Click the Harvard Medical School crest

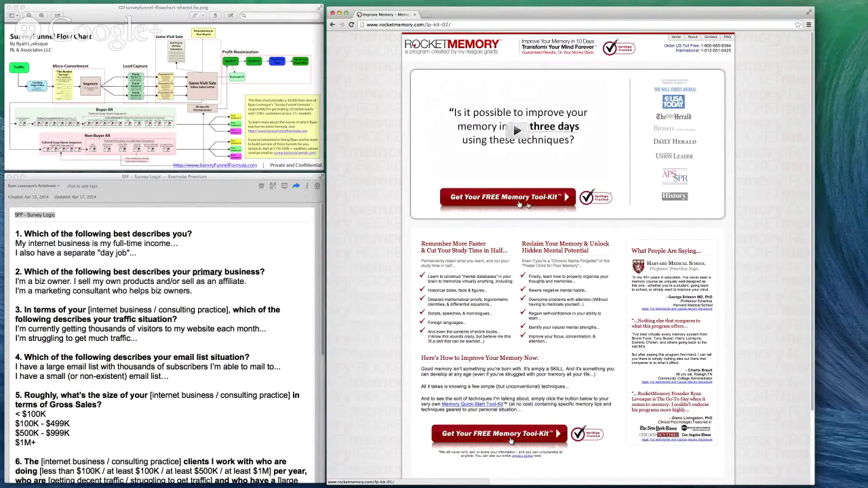pos(638,266)
